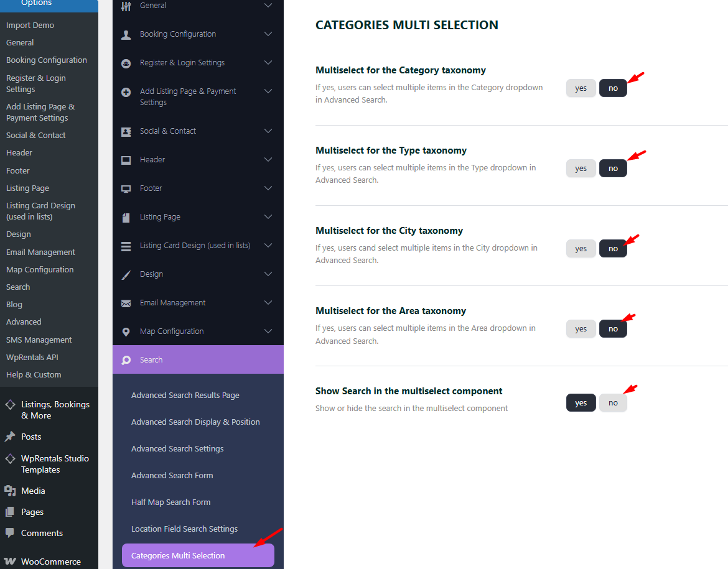Click the Email Management envelope icon
Screen dimensions: 728x569
point(126,303)
